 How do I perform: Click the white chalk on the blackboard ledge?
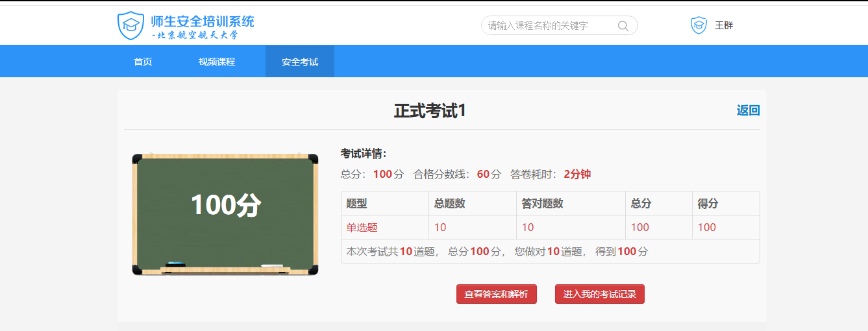272,265
